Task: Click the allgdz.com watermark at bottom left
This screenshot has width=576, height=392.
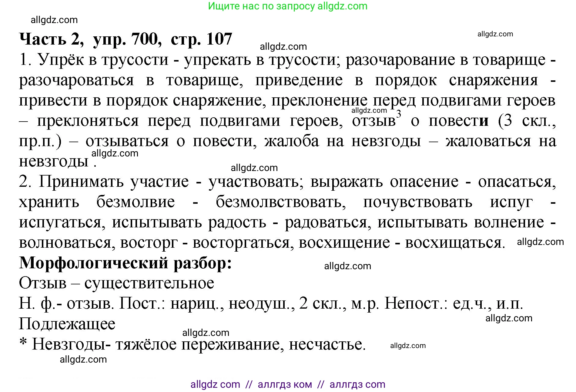Action: 84,360
